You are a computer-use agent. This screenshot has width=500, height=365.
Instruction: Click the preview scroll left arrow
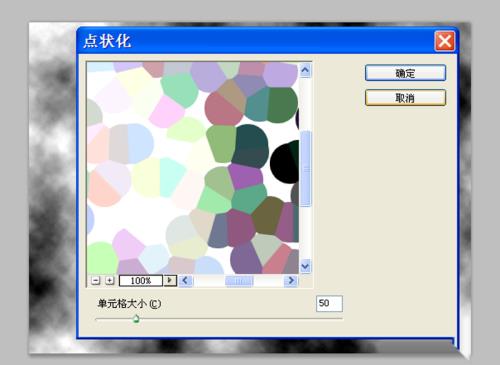coord(186,281)
